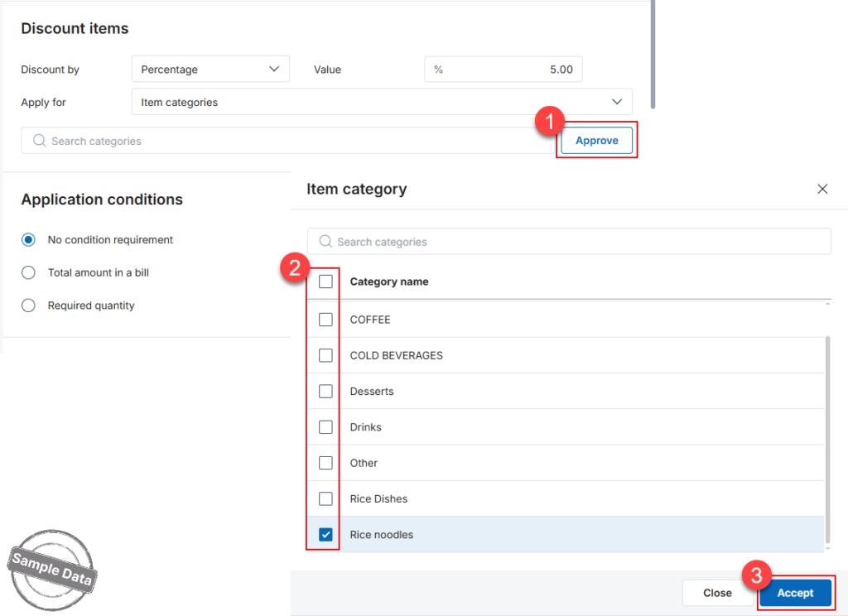Tick the select-all Category name checkbox
Screen dimensions: 848x616
point(325,282)
